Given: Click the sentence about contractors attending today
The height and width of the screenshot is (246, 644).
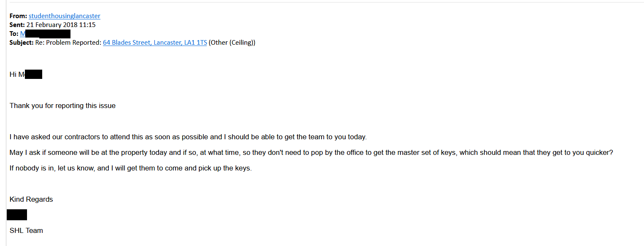Looking at the screenshot, I should [188, 137].
